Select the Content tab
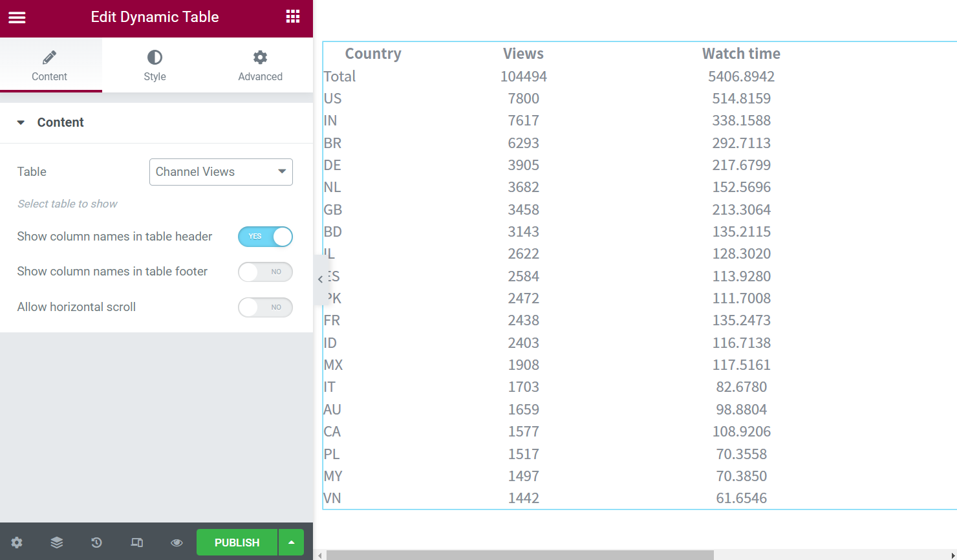Screen dimensions: 957x560 50,65
